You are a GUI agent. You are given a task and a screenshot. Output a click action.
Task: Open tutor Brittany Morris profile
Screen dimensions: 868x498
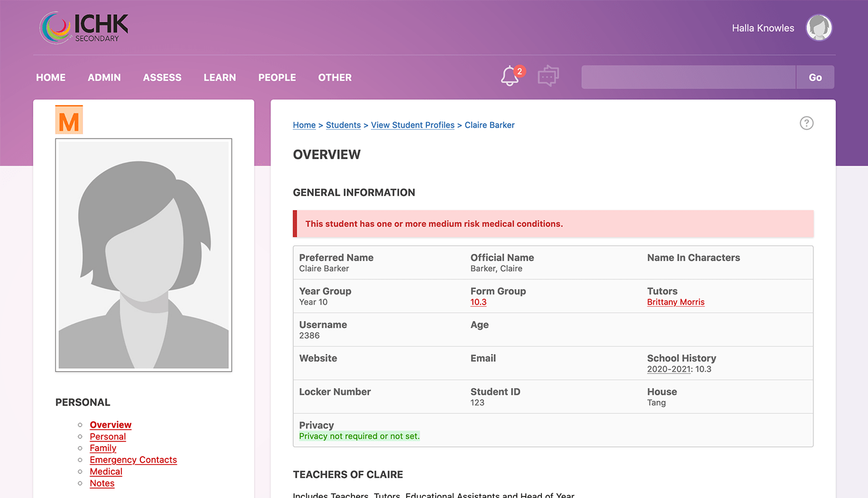pyautogui.click(x=676, y=302)
